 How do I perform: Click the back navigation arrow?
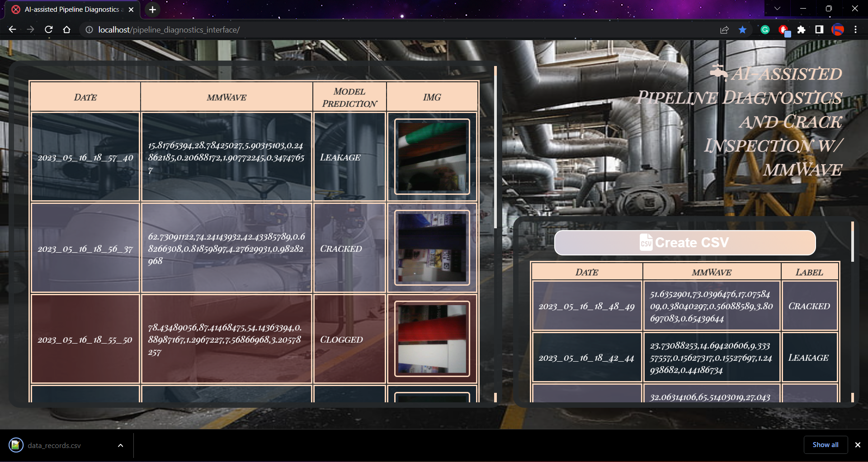[12, 29]
